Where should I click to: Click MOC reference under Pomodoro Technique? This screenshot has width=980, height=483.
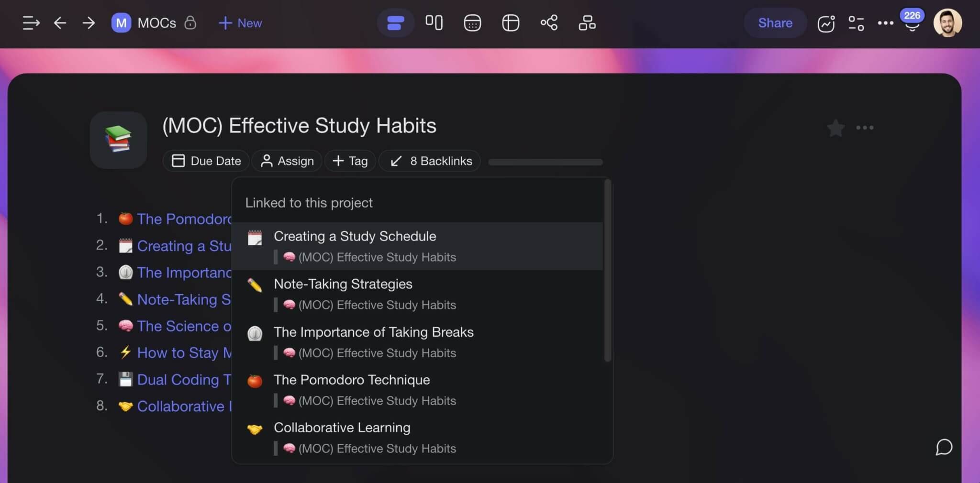(369, 400)
